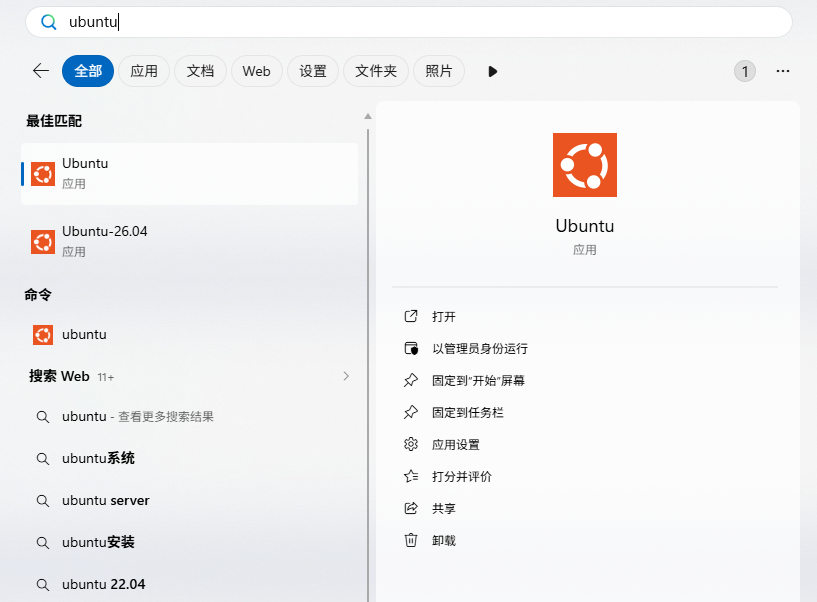This screenshot has width=817, height=602.
Task: Click the admin shield icon
Action: [x=411, y=348]
